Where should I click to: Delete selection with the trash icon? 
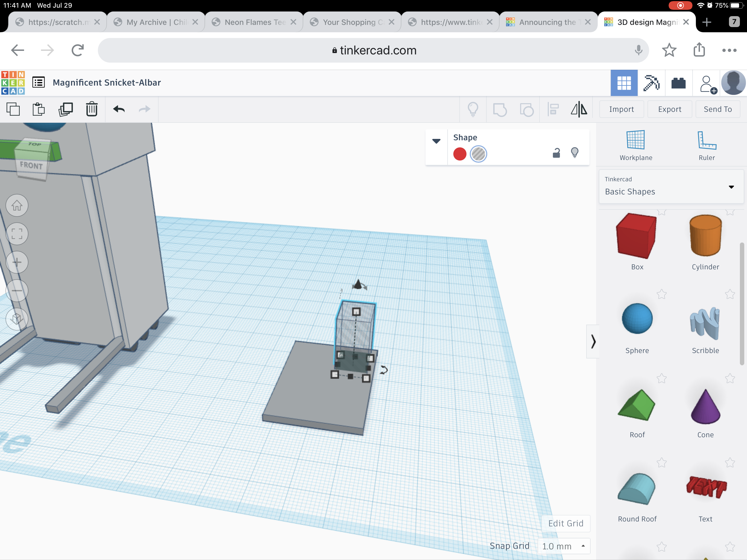click(x=92, y=109)
